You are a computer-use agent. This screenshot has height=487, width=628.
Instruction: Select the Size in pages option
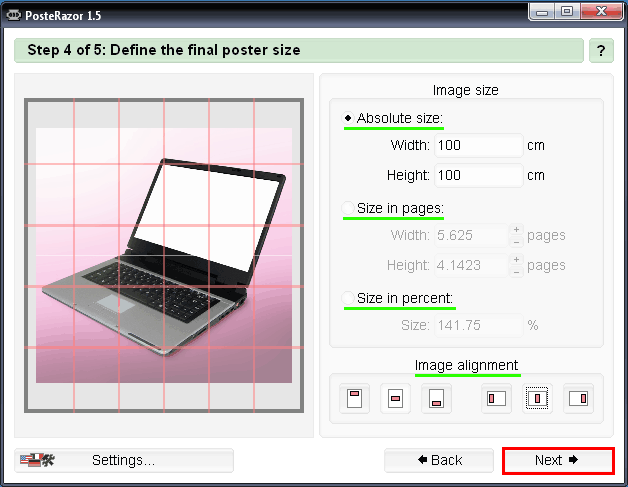coord(348,208)
